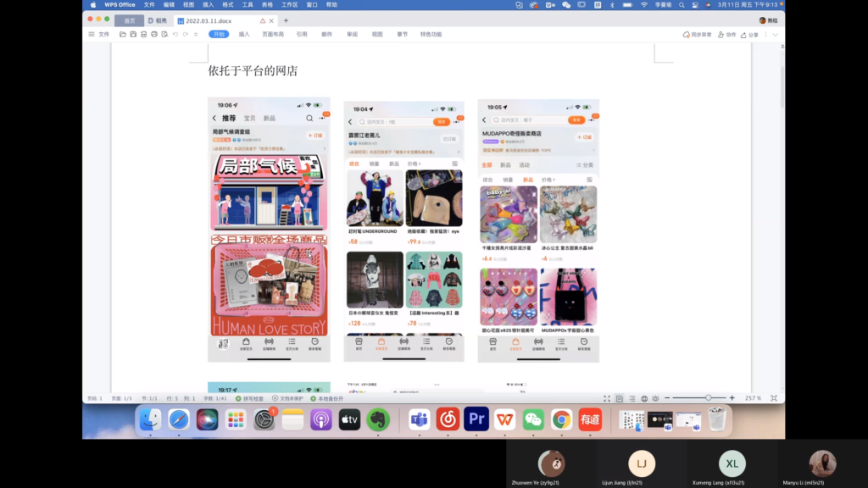Open the 页面布局 ribbon tab
The image size is (868, 488).
(x=273, y=34)
